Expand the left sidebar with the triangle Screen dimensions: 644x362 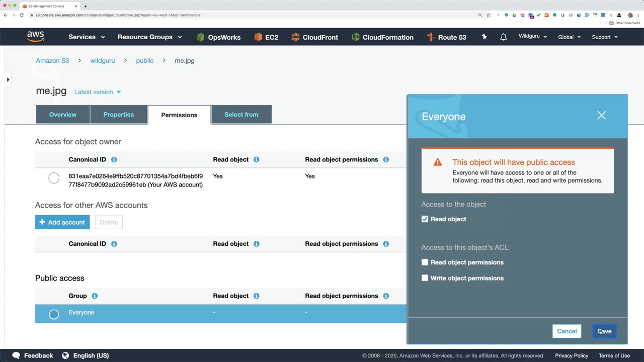[8, 79]
